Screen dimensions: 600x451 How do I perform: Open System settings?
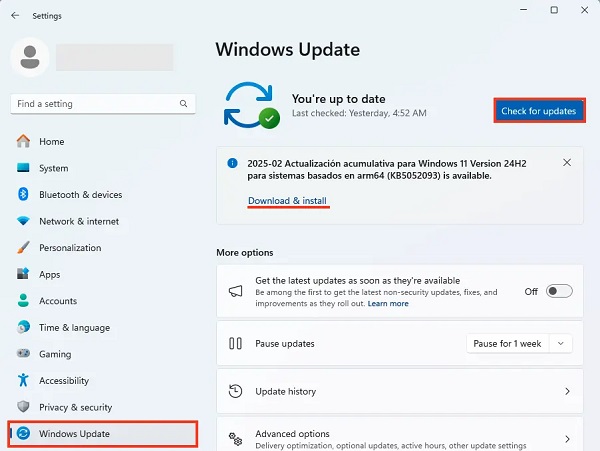(x=103, y=168)
